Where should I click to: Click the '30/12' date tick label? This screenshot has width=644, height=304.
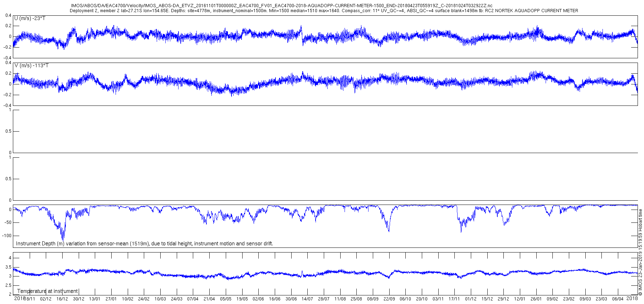tap(79, 299)
